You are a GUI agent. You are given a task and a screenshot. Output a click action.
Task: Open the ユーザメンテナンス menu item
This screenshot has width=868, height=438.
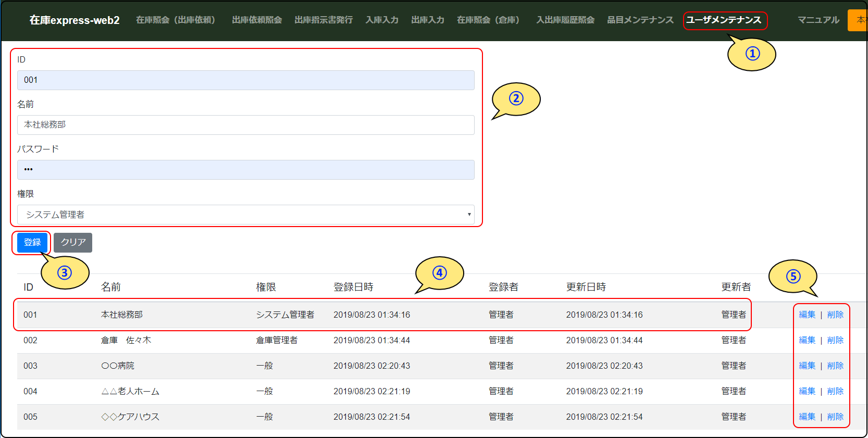(724, 20)
